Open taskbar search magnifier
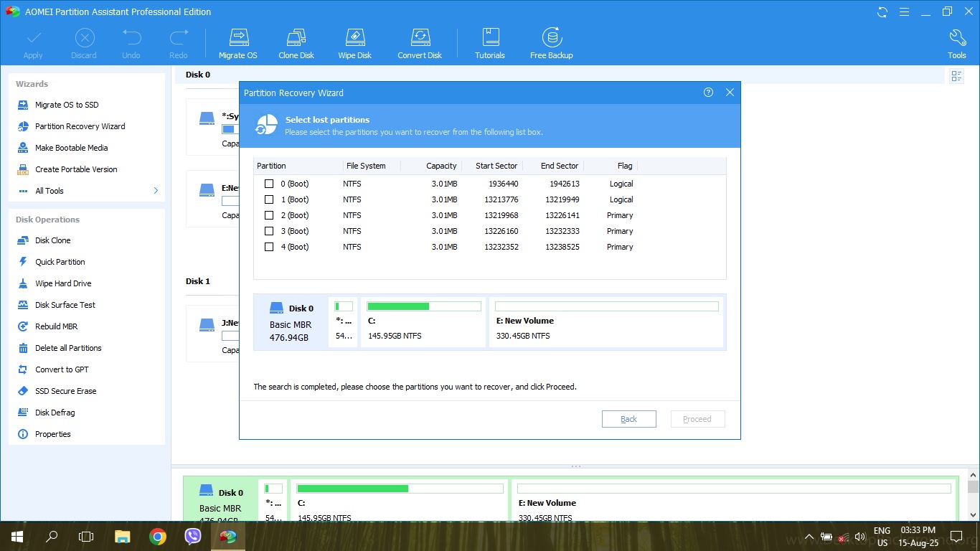This screenshot has height=551, width=980. tap(52, 536)
